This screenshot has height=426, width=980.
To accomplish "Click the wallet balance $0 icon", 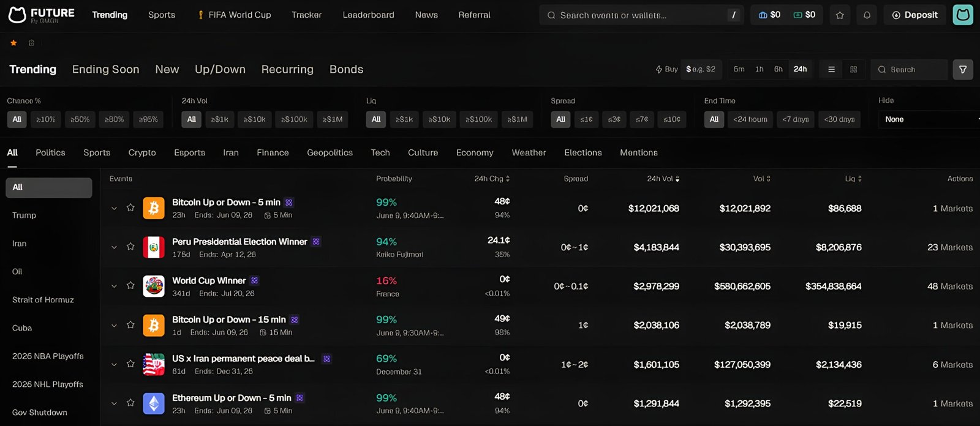I will tap(763, 15).
